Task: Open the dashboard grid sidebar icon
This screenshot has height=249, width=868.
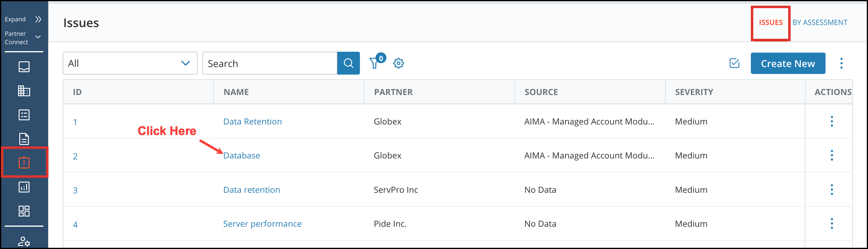Action: 24,211
